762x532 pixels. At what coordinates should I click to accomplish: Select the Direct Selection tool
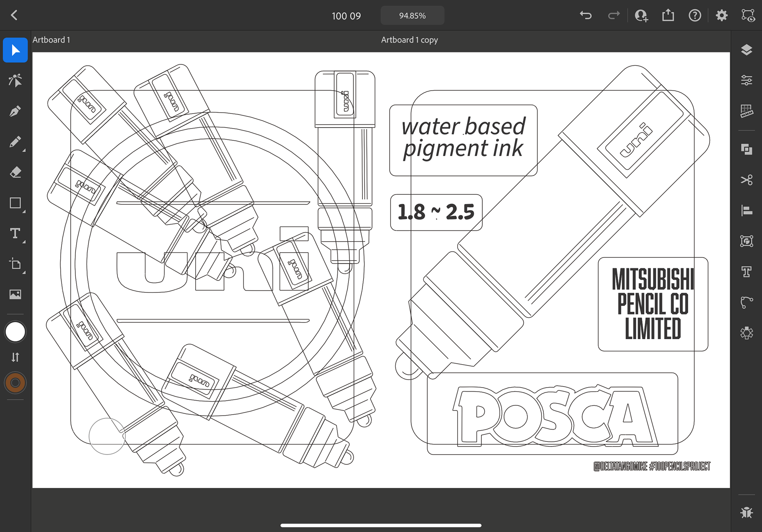coord(15,81)
